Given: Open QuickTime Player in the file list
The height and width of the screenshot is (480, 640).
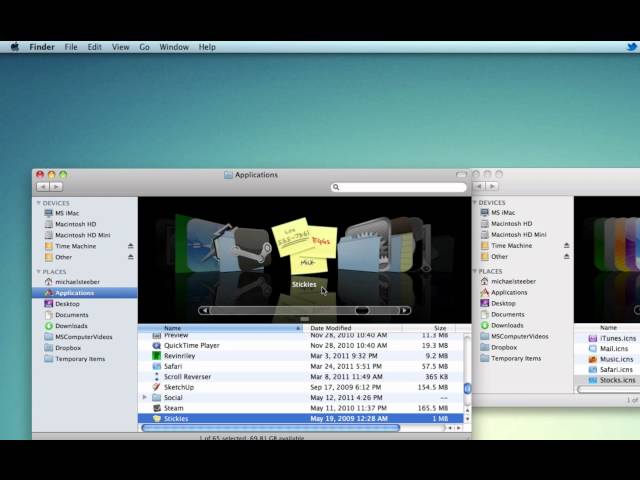Looking at the screenshot, I should pyautogui.click(x=191, y=345).
